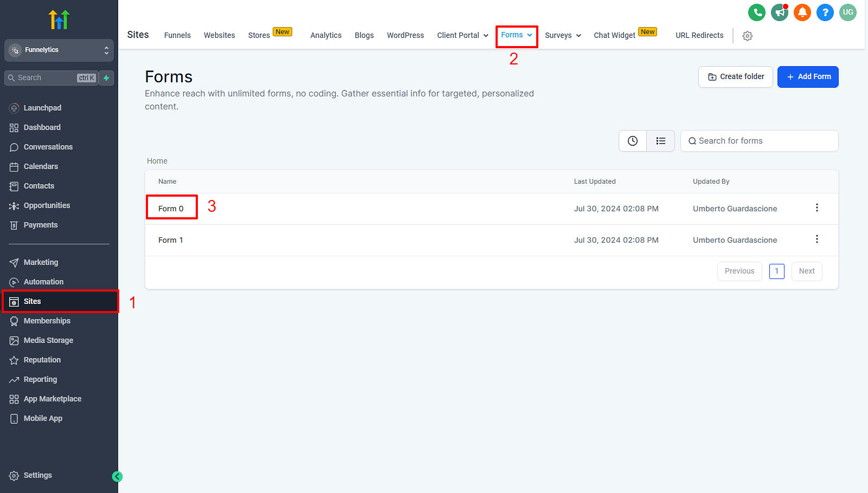Expand the Funnelytics account switcher
The height and width of the screenshot is (493, 868).
click(x=59, y=50)
